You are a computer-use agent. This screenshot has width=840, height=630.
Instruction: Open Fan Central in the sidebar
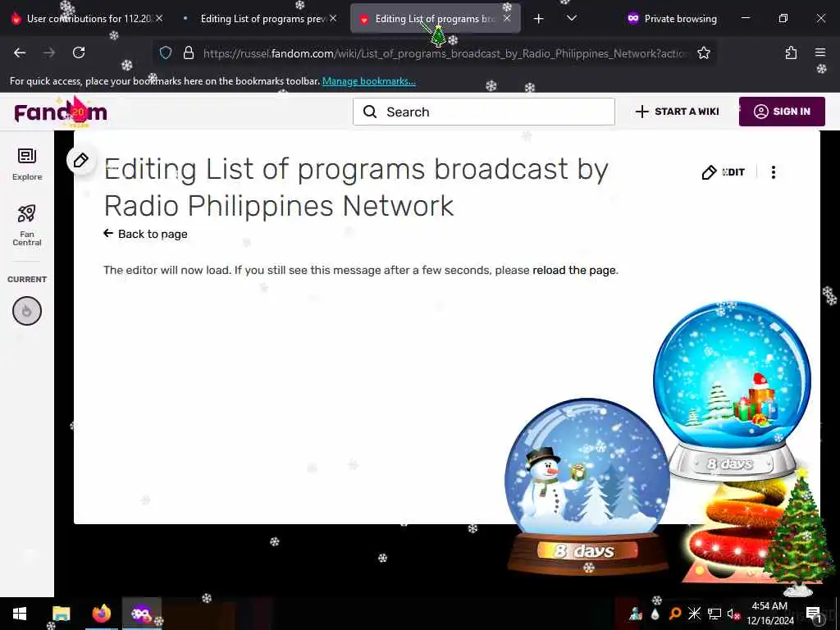point(27,225)
